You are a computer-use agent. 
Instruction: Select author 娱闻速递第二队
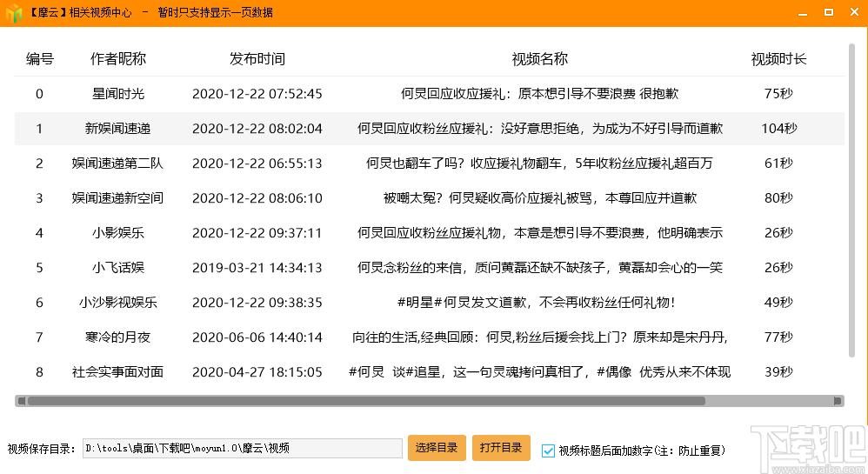pos(118,164)
